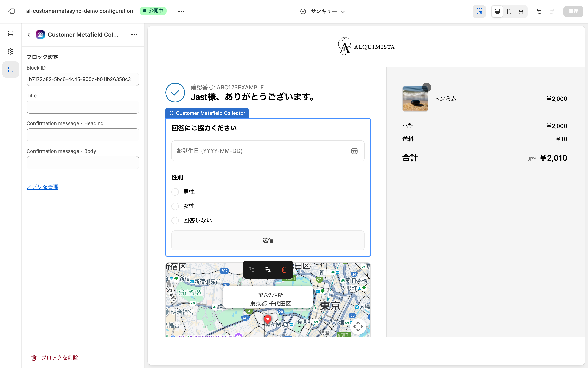Screen dimensions: 588x368
Task: Switch to desktop preview icon
Action: (x=497, y=11)
